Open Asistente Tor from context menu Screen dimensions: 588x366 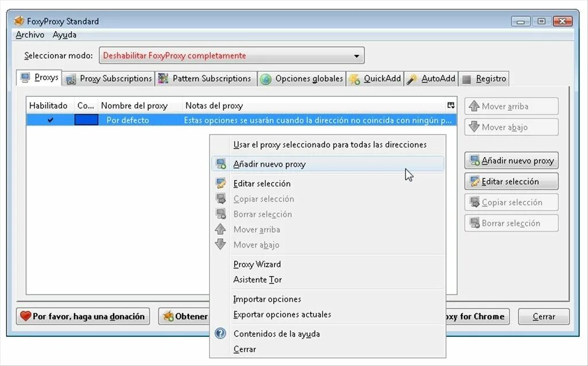(328, 279)
